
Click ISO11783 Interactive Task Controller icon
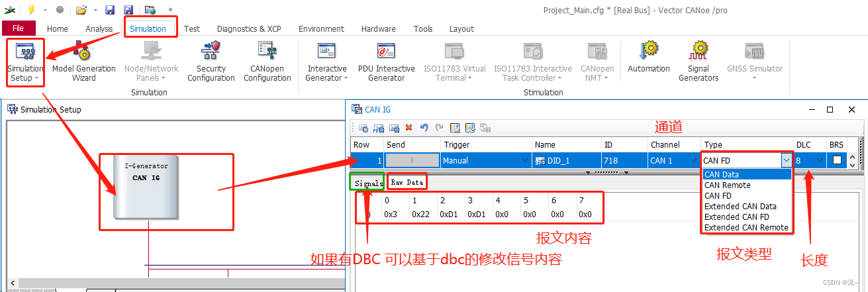coord(533,51)
